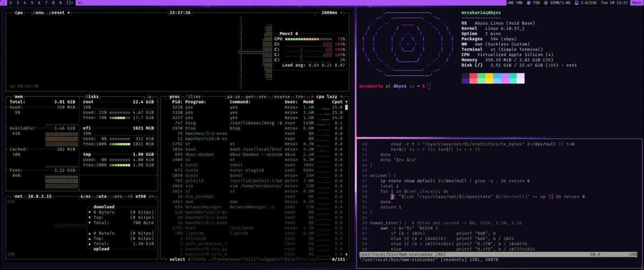Viewport: 644px width, 270px height.
Task: Click the memory icon beside 359M/3.8G
Action: (x=546, y=2)
